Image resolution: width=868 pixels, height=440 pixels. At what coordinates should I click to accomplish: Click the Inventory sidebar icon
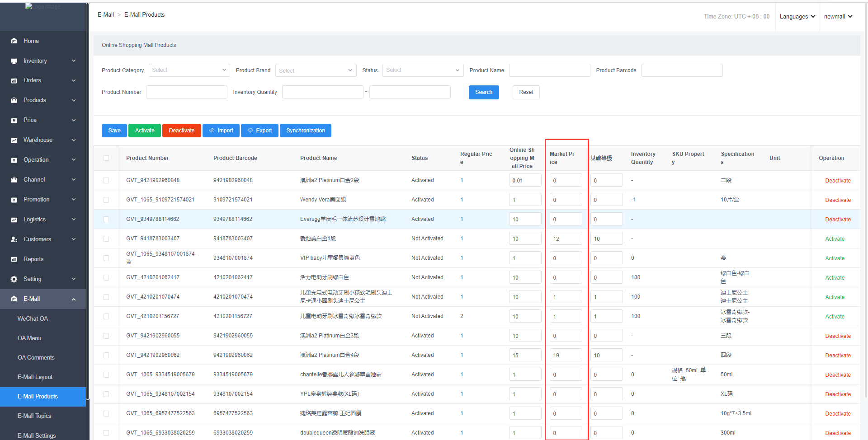[x=14, y=61]
